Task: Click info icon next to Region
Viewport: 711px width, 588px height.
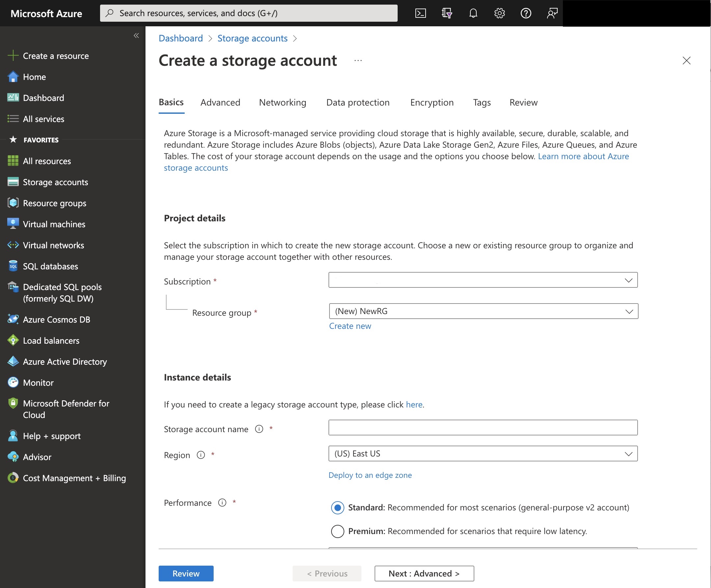Action: [x=201, y=455]
